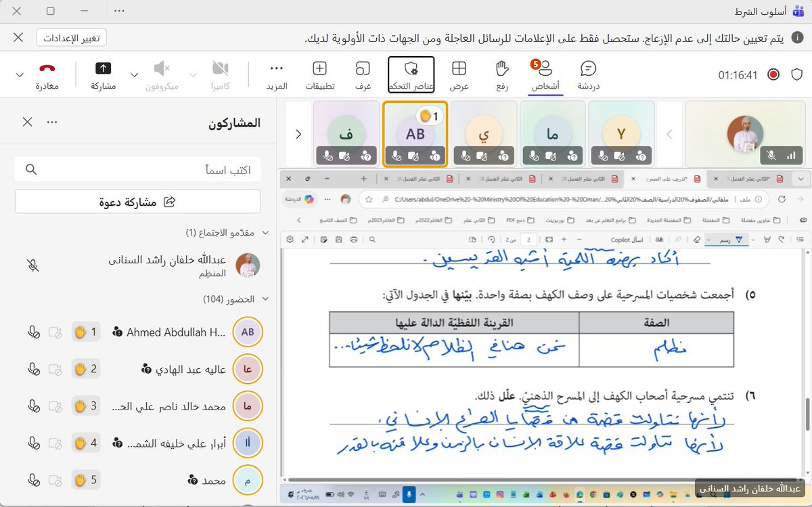Raise your hand with رفع button
Screen dimensions: 812x507
501,75
